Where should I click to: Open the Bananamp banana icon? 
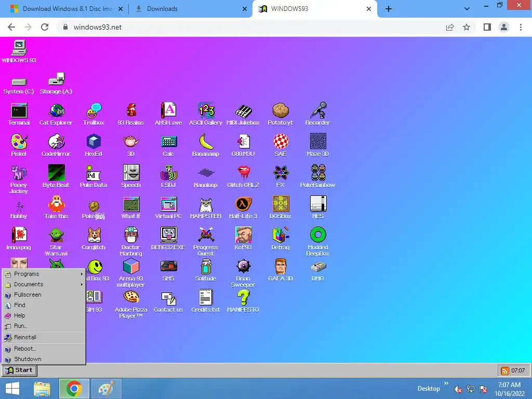pos(206,145)
